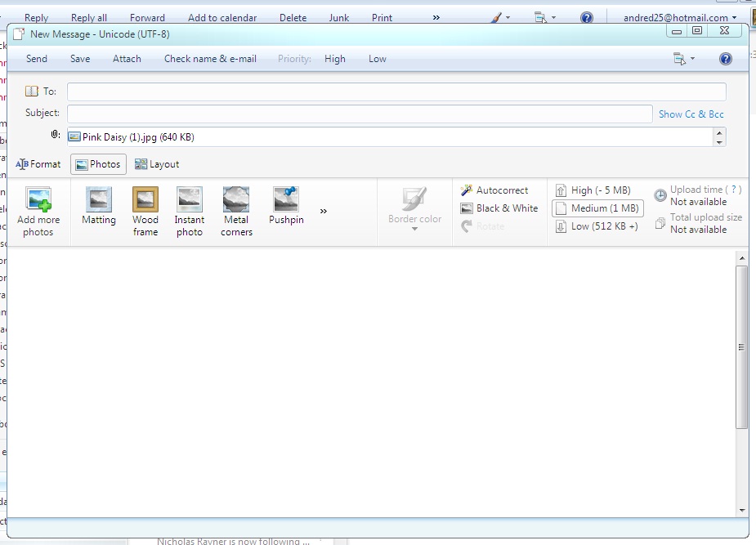Open the Border color dropdown
Viewport: 756px width, 545px height.
pyautogui.click(x=414, y=210)
